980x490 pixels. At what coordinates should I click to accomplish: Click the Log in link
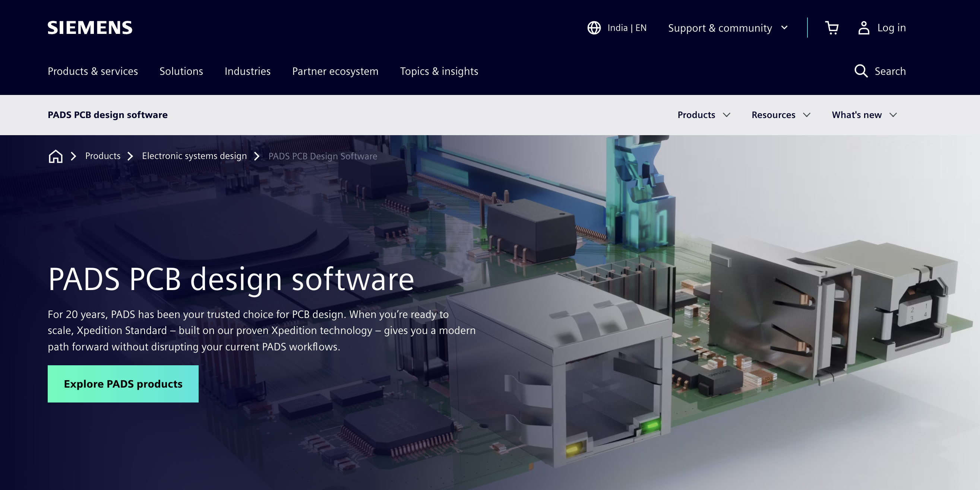coord(891,28)
